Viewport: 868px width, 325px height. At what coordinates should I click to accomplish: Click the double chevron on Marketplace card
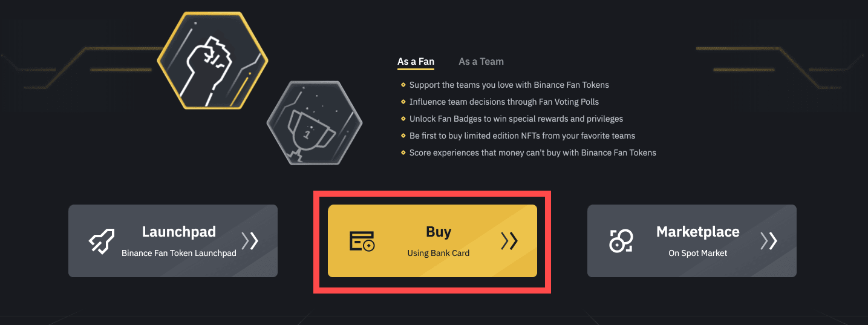[x=769, y=241]
